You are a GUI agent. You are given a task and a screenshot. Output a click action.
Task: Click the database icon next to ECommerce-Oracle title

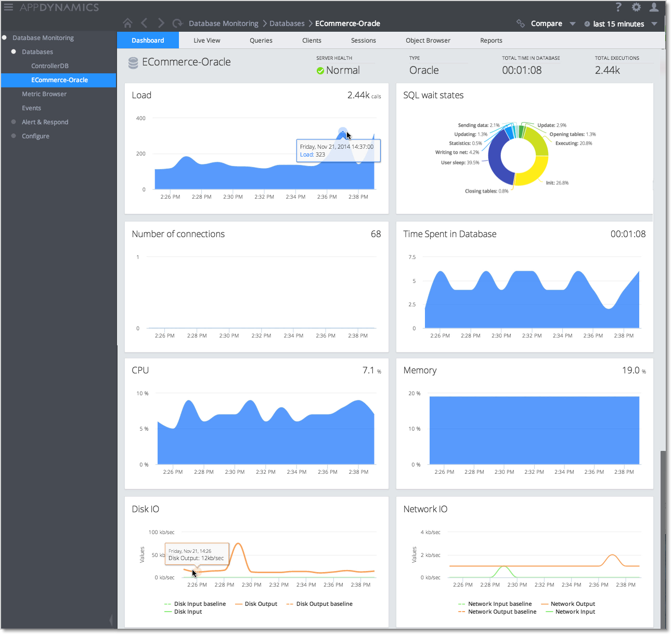pyautogui.click(x=133, y=63)
